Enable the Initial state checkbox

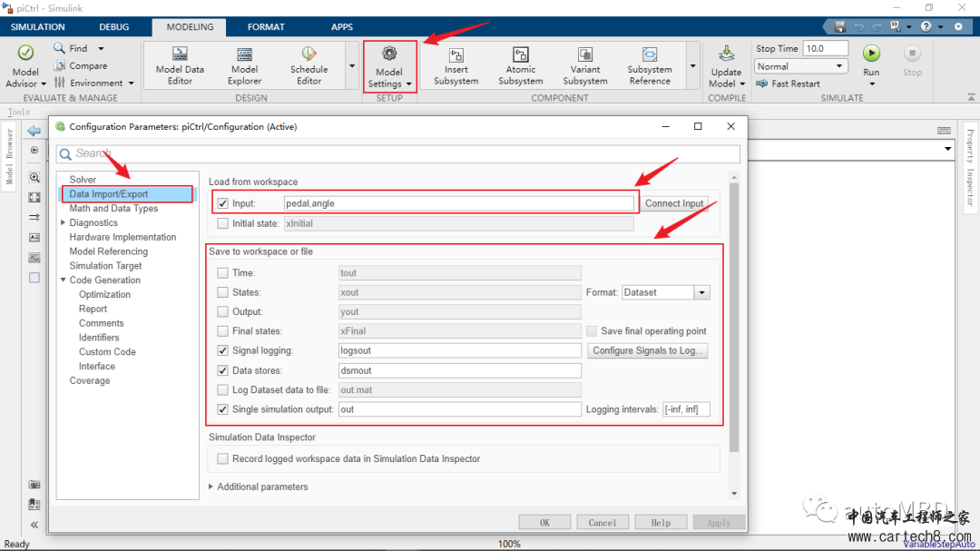(222, 223)
